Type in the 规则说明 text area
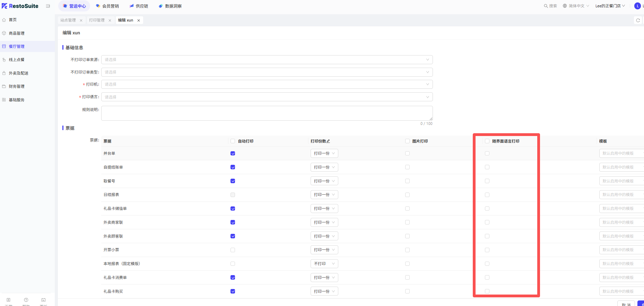 (267, 113)
